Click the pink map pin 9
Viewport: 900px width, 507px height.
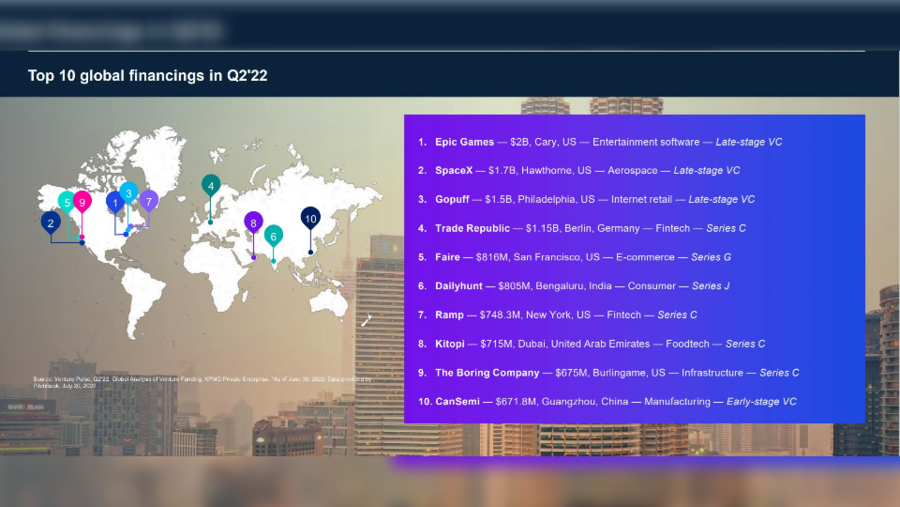point(82,201)
